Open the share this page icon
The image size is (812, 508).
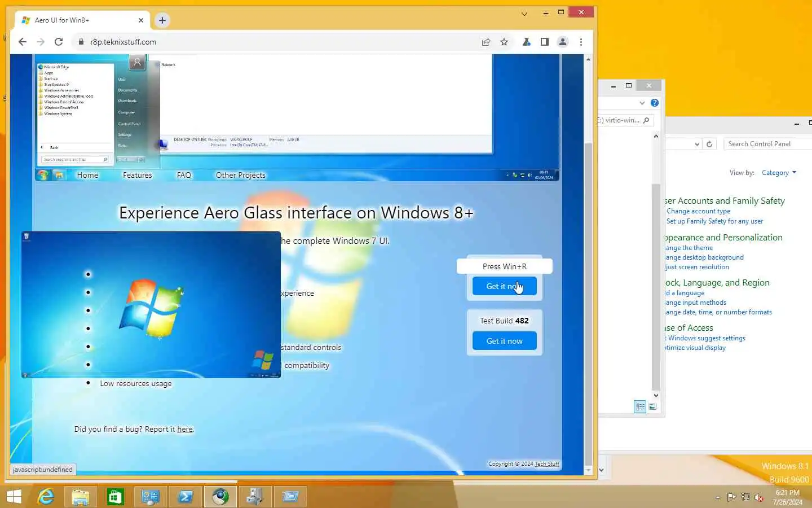(x=486, y=42)
